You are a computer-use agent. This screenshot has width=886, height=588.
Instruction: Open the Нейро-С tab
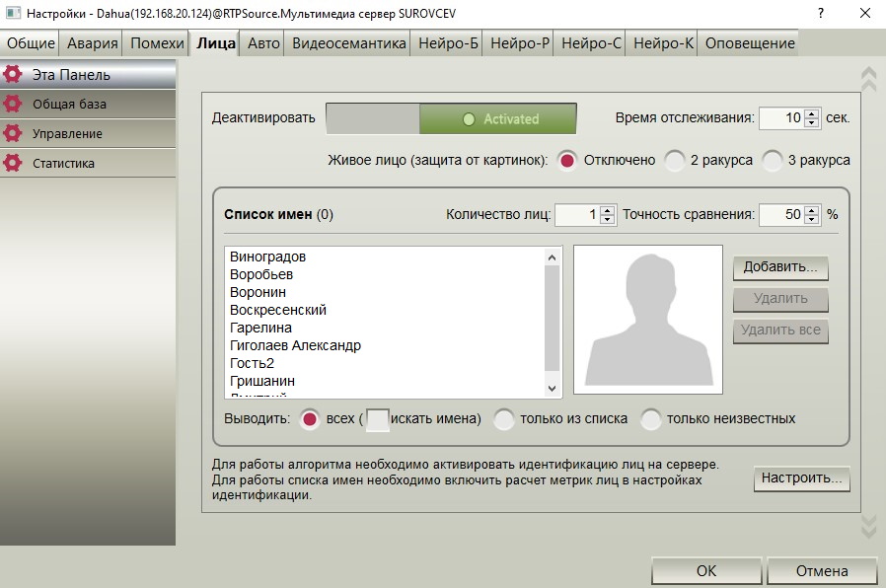(591, 43)
